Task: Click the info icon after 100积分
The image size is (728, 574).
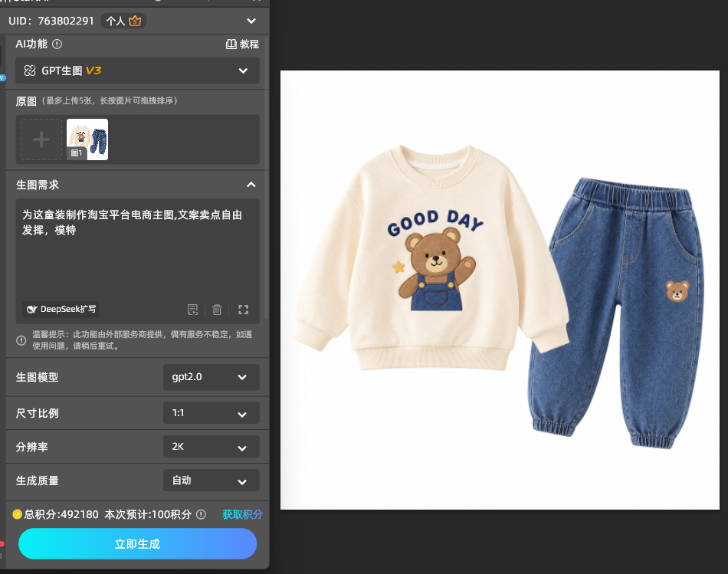Action: coord(201,514)
